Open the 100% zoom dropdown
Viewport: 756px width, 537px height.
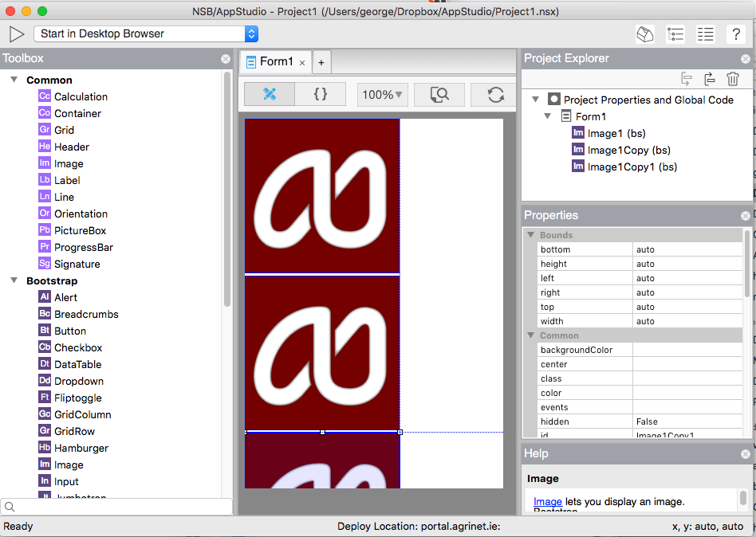click(x=382, y=94)
